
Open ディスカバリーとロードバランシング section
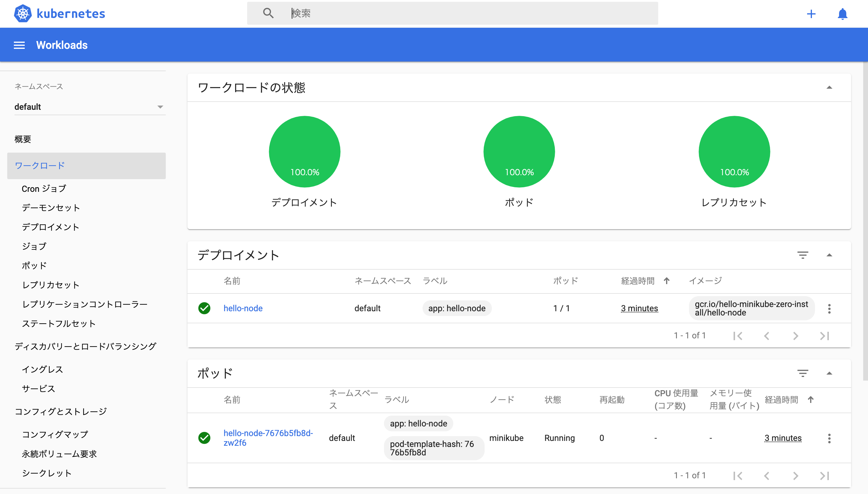86,346
